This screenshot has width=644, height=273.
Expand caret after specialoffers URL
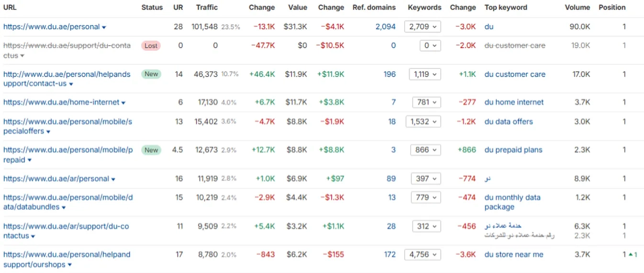tap(48, 132)
